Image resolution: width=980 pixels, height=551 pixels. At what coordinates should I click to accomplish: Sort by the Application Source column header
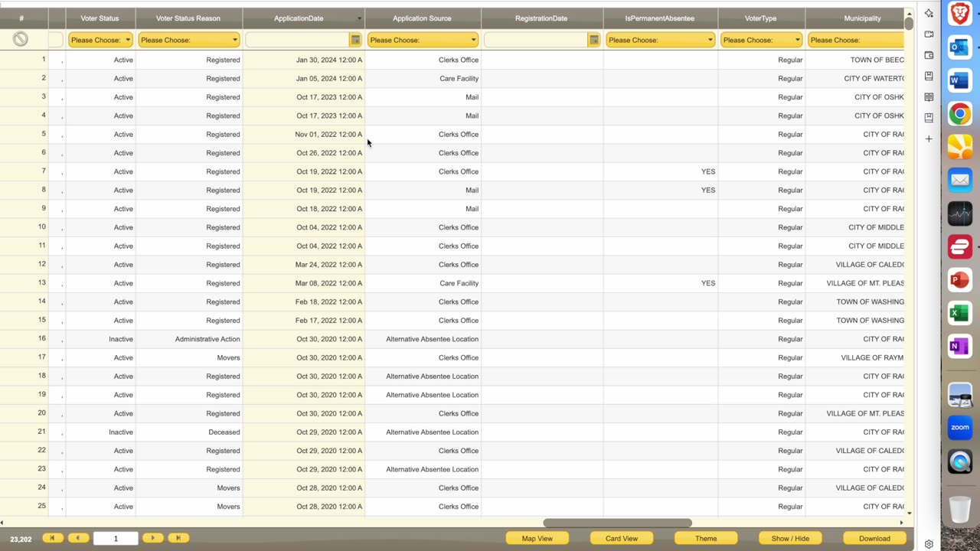click(422, 18)
